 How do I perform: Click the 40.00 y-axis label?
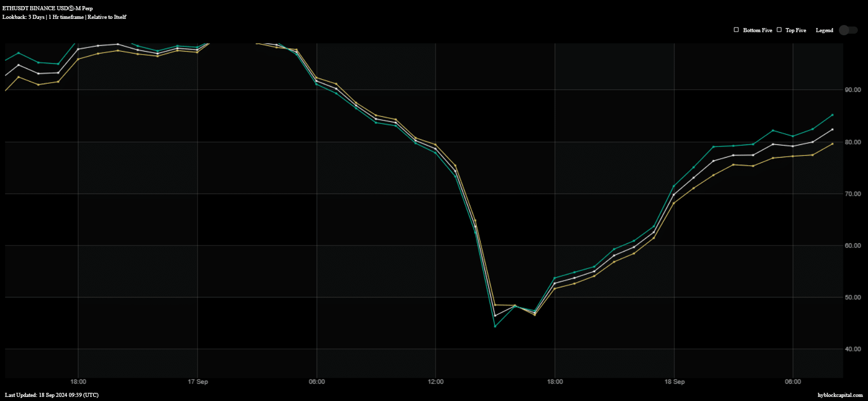(x=853, y=349)
